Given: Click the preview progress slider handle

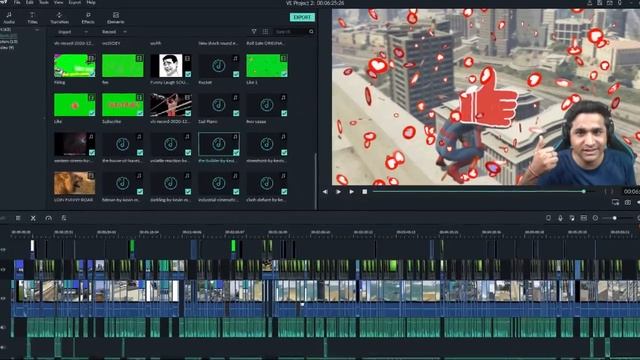Looking at the screenshot, I should (584, 191).
